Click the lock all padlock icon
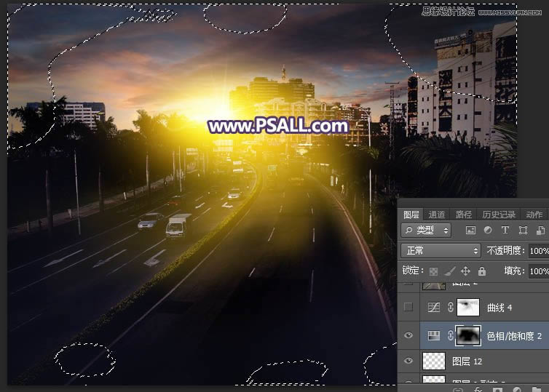 [481, 271]
